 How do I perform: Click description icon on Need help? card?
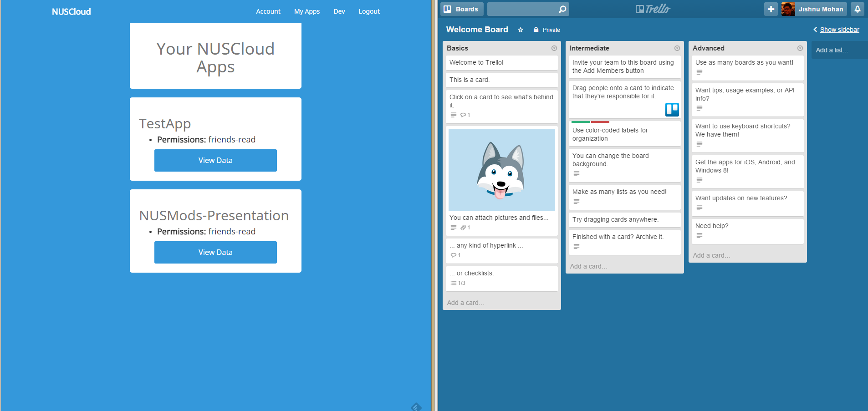point(699,236)
